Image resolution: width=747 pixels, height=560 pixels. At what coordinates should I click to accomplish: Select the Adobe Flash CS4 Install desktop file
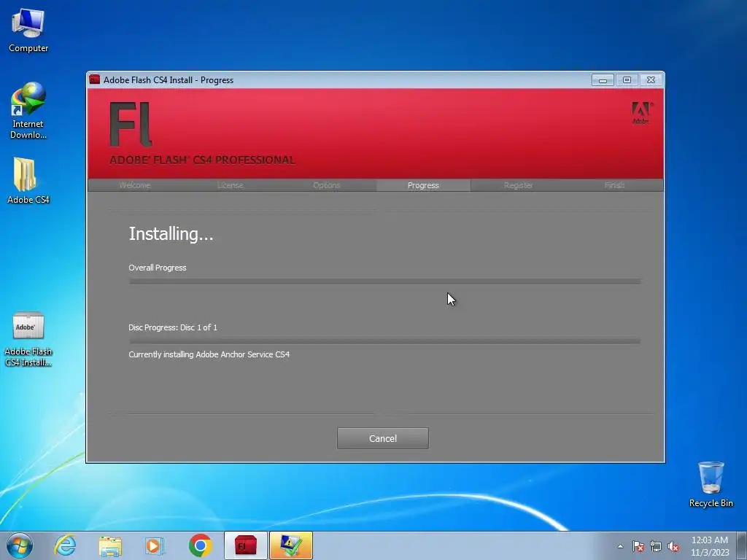(28, 339)
